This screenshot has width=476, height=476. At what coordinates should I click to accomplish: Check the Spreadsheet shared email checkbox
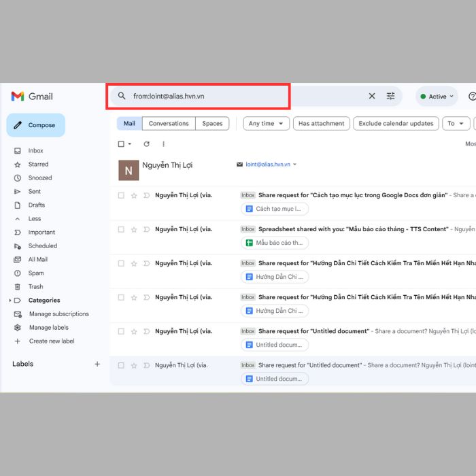(x=121, y=229)
